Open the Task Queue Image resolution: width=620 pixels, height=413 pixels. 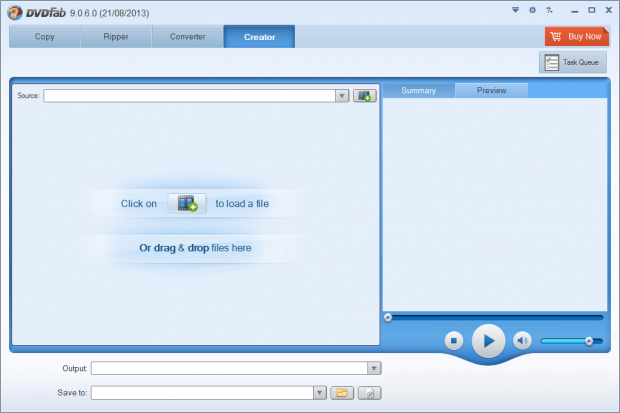pyautogui.click(x=573, y=62)
